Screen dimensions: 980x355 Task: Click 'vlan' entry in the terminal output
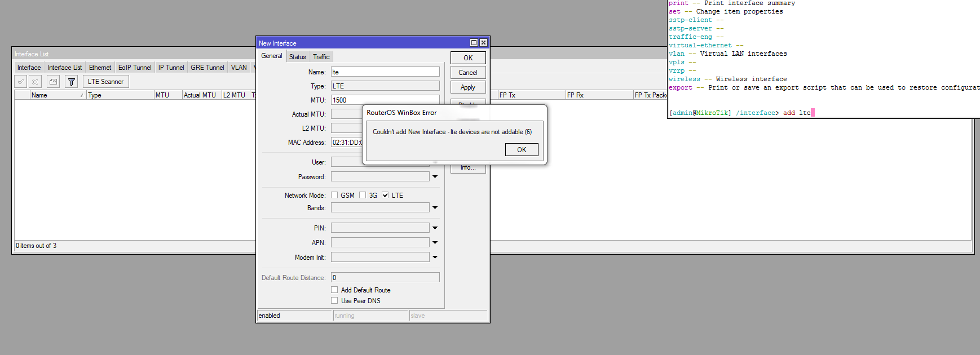tap(677, 54)
